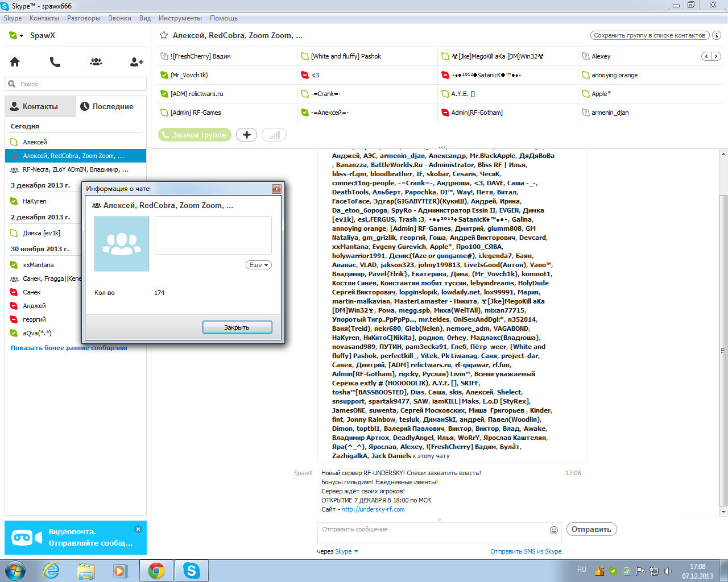Open Windows Explorer folder on taskbar
728x582 pixels.
tap(86, 571)
